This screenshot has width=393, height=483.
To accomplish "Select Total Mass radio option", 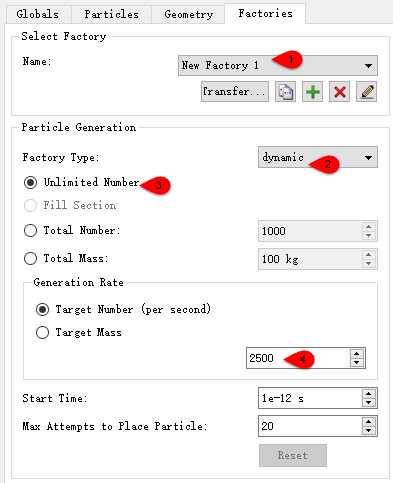I will [30, 258].
